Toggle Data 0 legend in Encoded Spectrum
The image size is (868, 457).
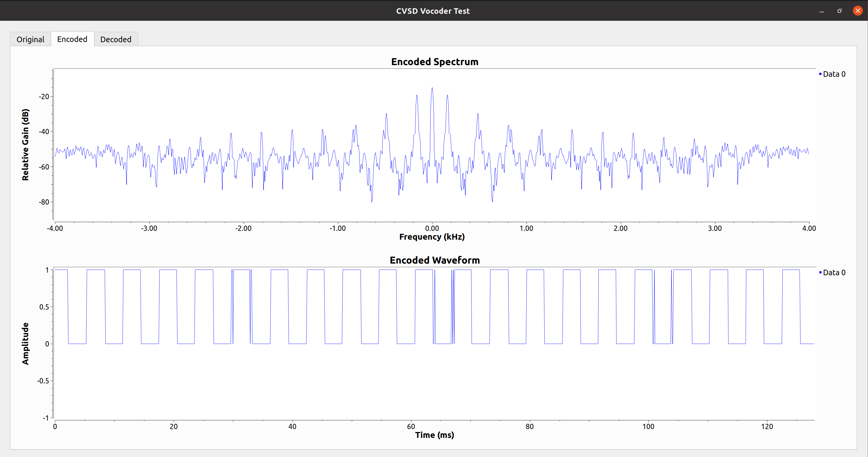coord(834,74)
